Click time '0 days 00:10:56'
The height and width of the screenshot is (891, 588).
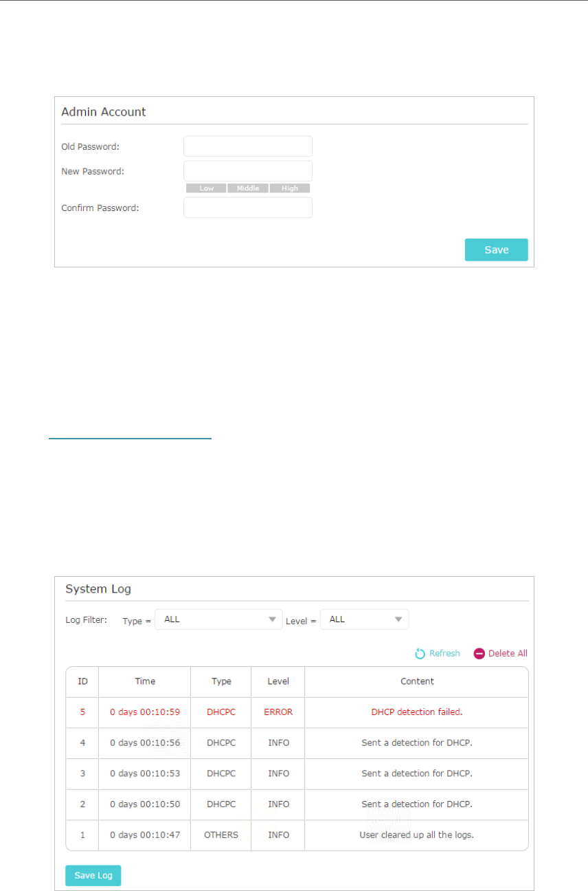point(145,742)
